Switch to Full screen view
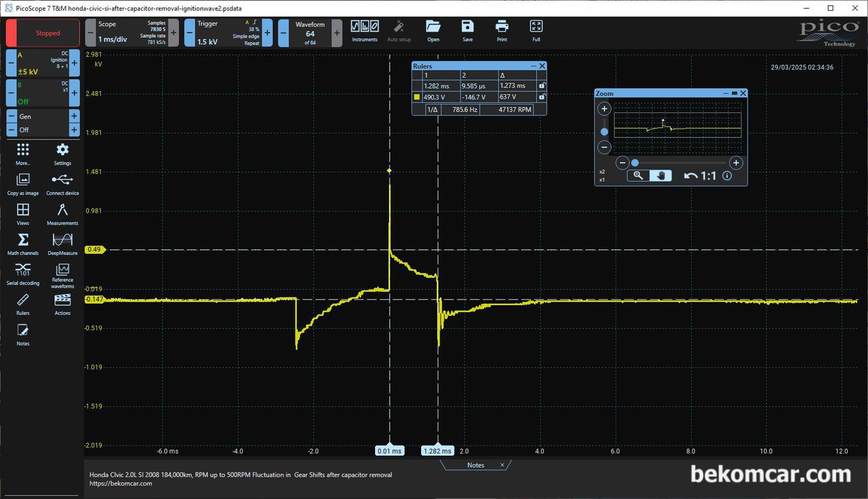Viewport: 868px width, 499px height. coord(536,31)
